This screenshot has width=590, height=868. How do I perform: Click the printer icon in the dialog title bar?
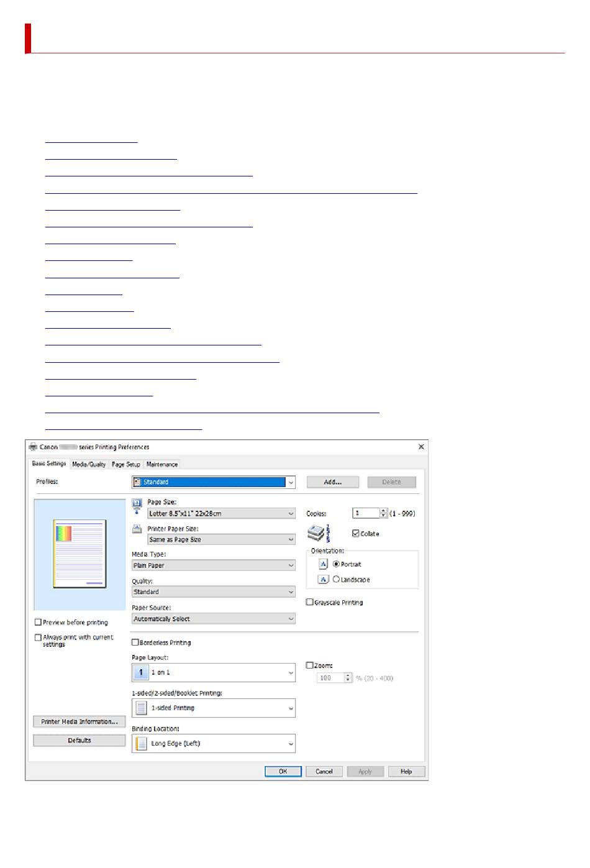pos(33,447)
